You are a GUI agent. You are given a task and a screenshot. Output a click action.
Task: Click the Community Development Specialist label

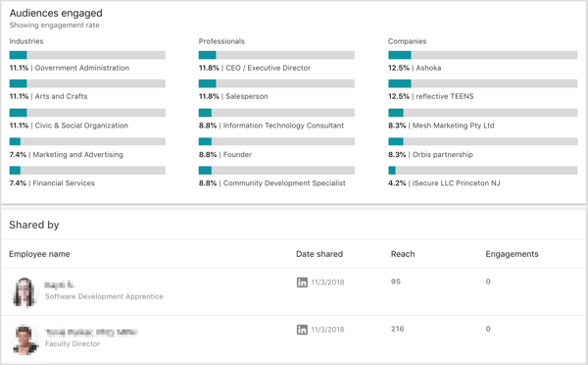[x=284, y=183]
